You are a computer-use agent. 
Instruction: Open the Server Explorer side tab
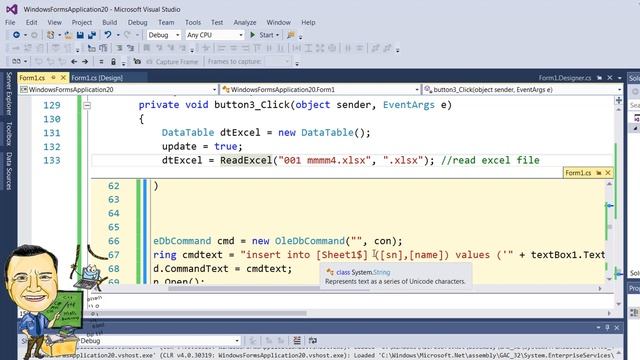point(9,93)
